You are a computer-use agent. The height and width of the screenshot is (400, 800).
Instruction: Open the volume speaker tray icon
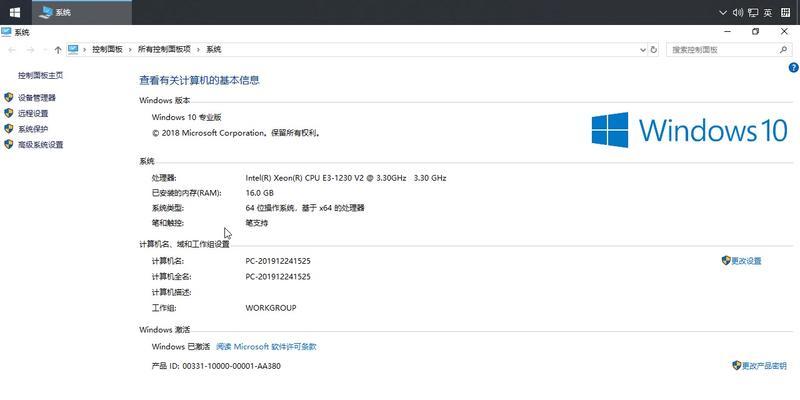(738, 13)
